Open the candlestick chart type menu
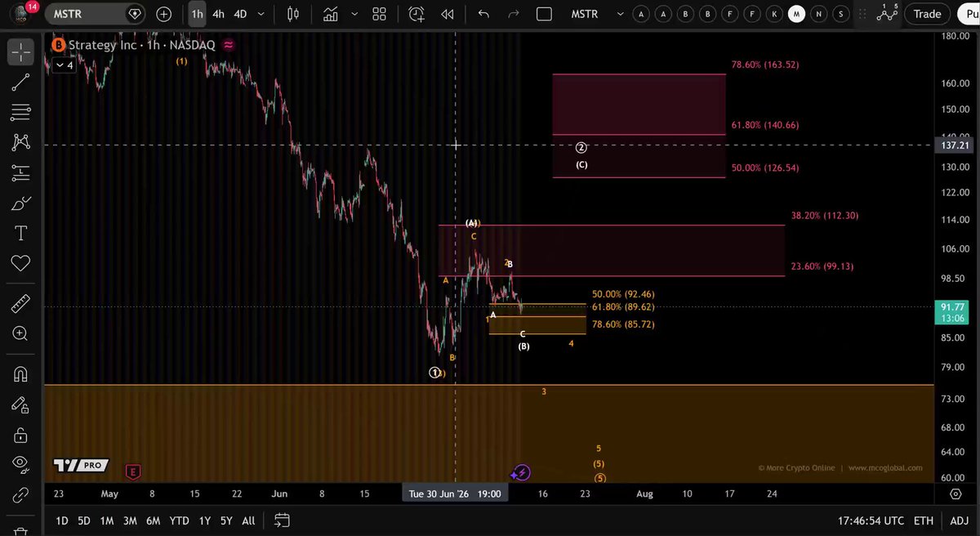Screen dimensions: 980x536 (x=294, y=14)
